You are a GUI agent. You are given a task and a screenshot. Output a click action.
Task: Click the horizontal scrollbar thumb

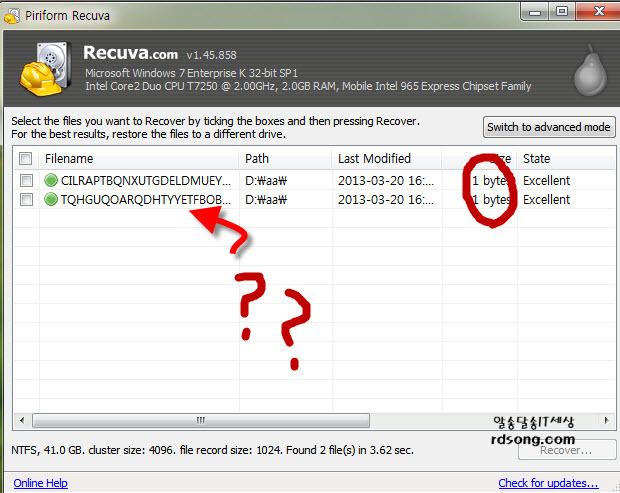[x=200, y=421]
